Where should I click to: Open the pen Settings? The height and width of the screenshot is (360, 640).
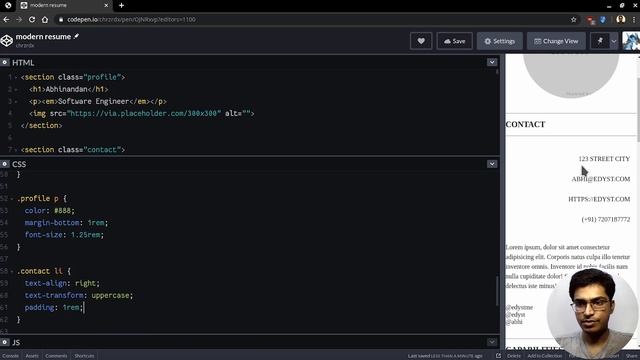click(x=500, y=41)
